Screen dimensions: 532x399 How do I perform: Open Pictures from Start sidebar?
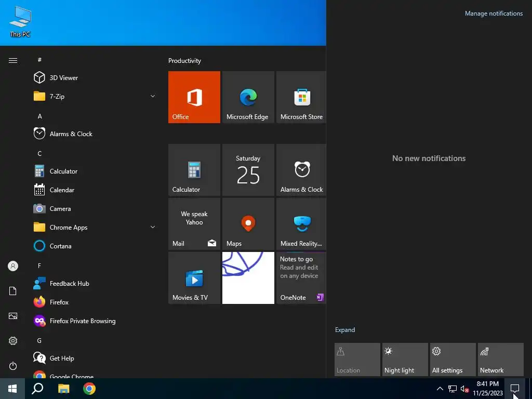pos(13,316)
